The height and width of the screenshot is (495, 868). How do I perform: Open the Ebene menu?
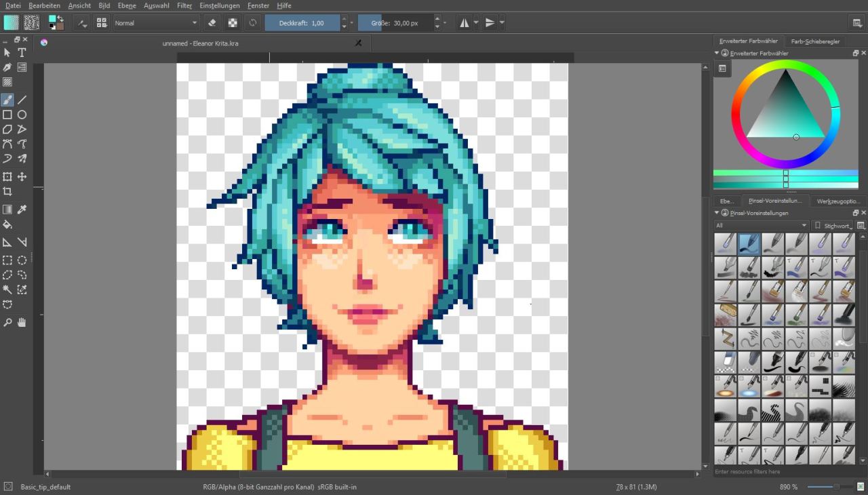pos(127,5)
